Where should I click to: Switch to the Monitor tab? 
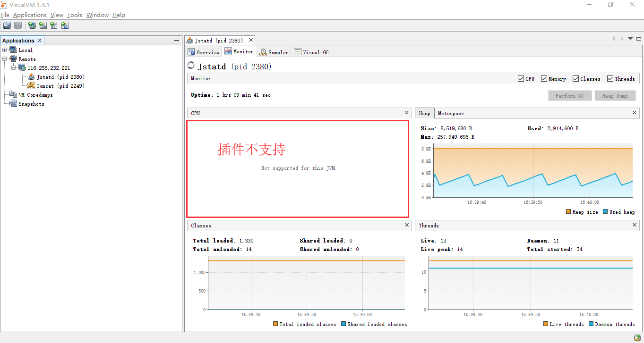pos(239,51)
